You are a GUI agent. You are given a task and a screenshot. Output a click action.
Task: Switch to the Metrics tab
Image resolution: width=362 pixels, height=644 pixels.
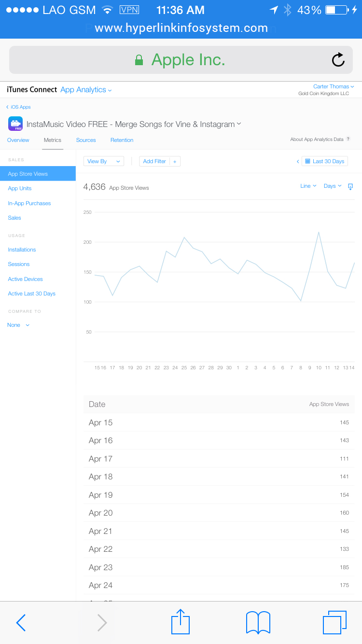pos(53,140)
